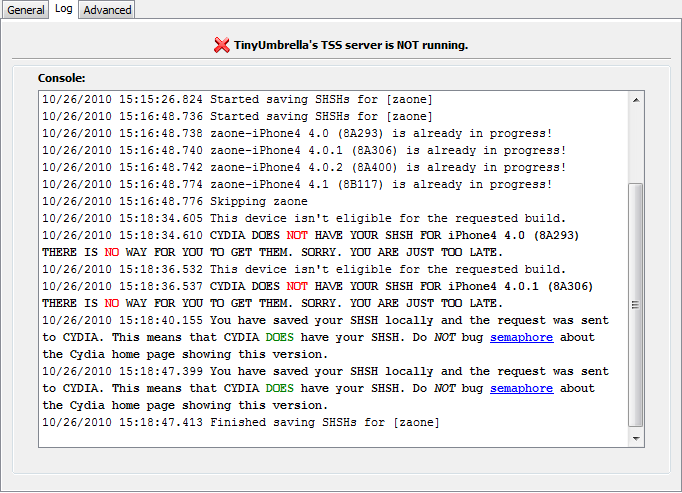The width and height of the screenshot is (682, 493).
Task: Click the 15:18:40.155 'saved your SHSH locally' line
Action: pyautogui.click(x=325, y=321)
